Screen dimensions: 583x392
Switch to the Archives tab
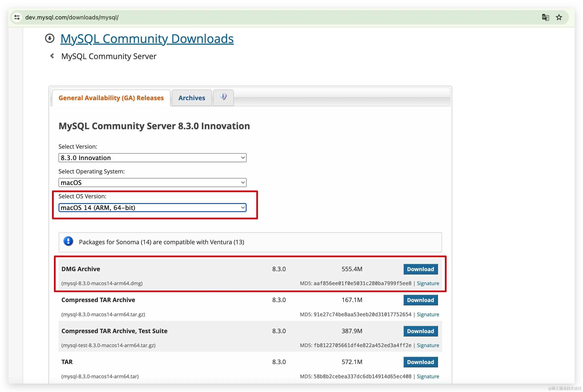(192, 98)
